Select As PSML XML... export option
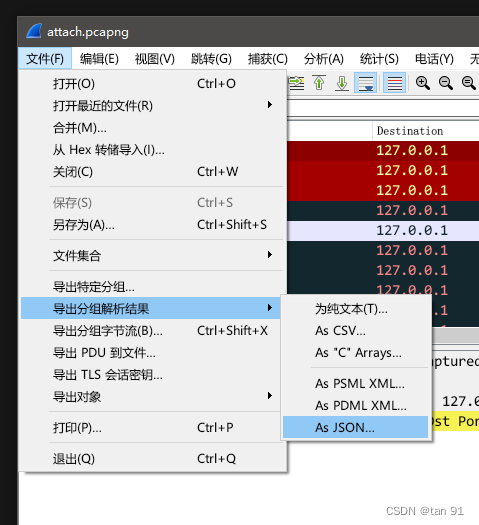Image resolution: width=479 pixels, height=525 pixels. (355, 384)
